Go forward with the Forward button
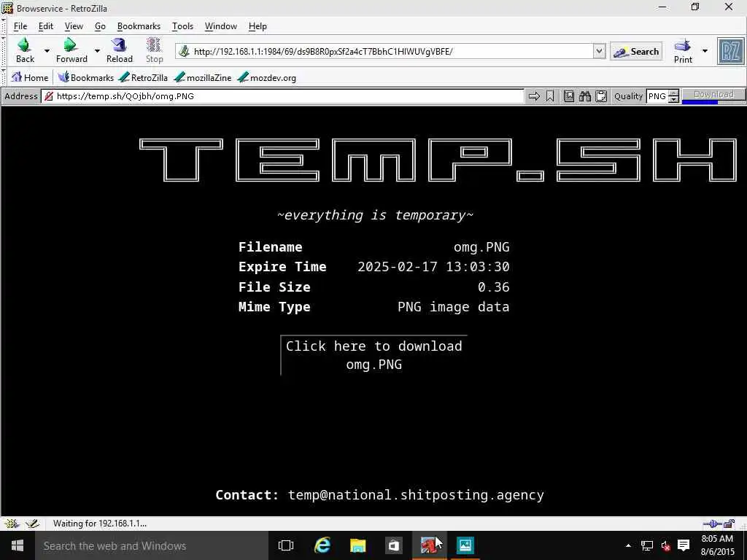This screenshot has width=747, height=560. (71, 50)
